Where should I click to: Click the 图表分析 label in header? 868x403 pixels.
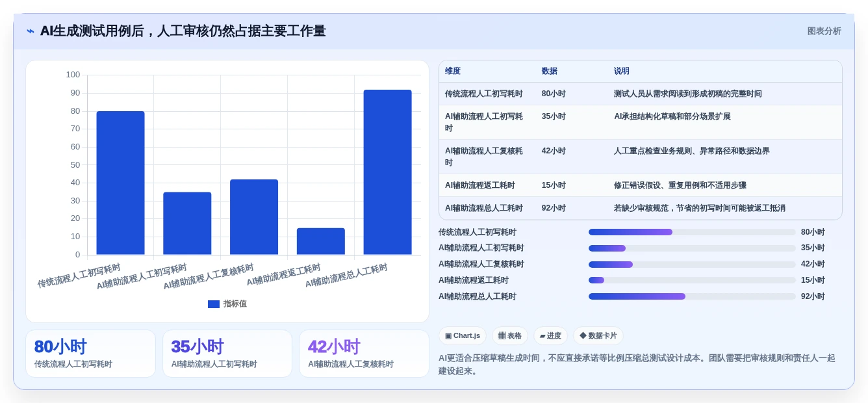824,31
